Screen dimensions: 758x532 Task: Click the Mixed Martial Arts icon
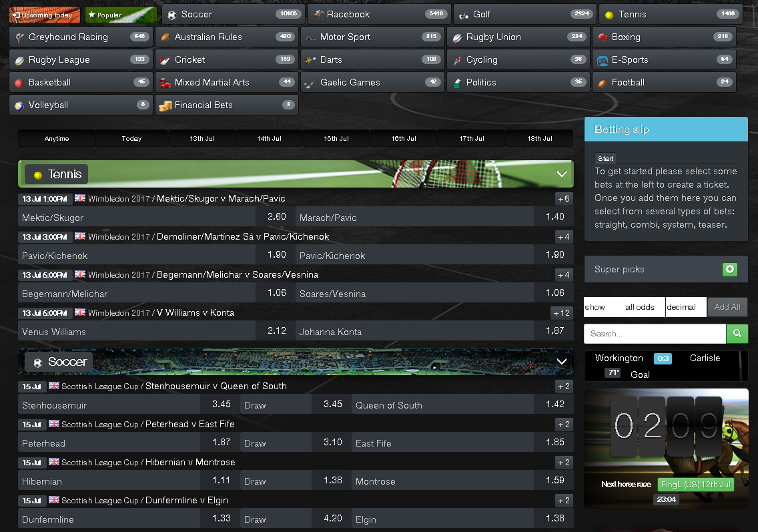pyautogui.click(x=165, y=83)
